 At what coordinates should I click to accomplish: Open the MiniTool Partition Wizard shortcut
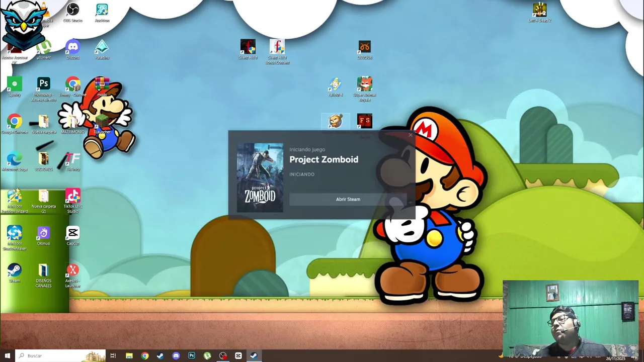(x=15, y=201)
